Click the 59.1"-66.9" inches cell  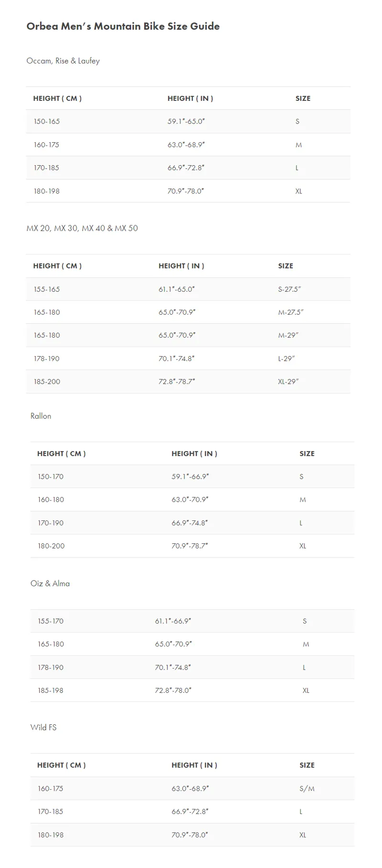point(190,476)
